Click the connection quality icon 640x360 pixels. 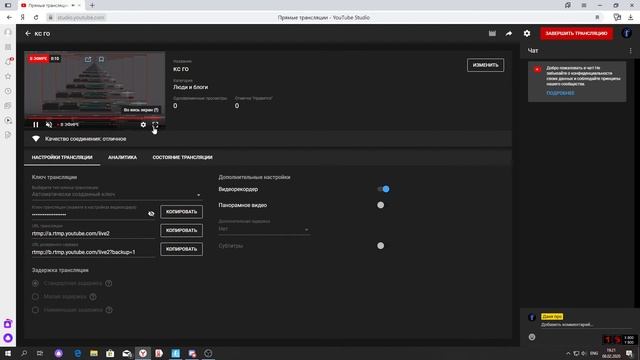[x=36, y=139]
